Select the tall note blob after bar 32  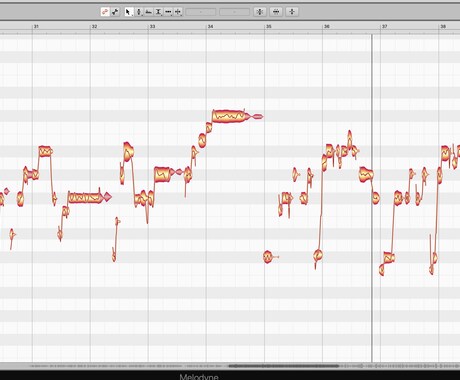(x=128, y=151)
